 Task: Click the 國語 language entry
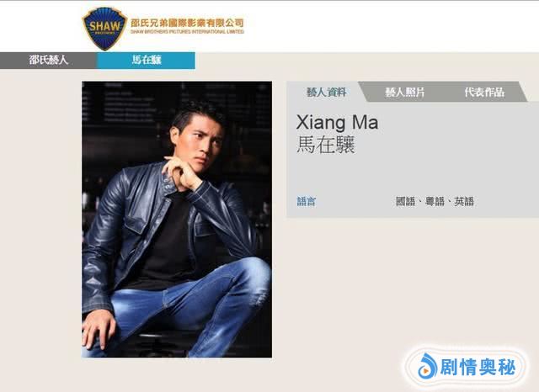[406, 201]
